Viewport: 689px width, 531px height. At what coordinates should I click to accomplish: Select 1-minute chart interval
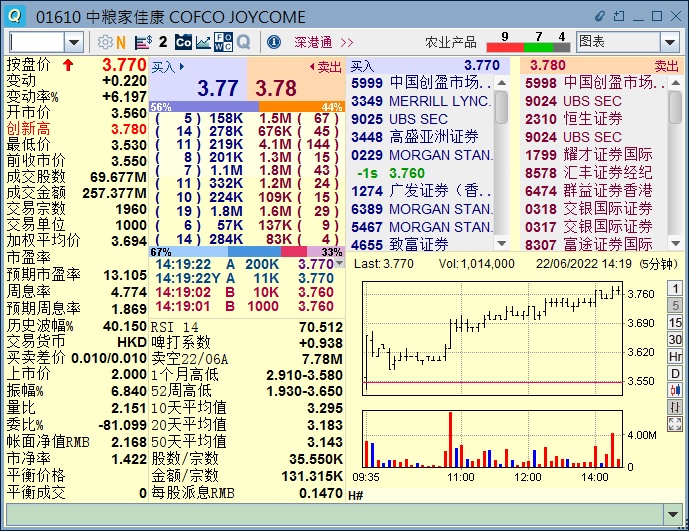(675, 288)
